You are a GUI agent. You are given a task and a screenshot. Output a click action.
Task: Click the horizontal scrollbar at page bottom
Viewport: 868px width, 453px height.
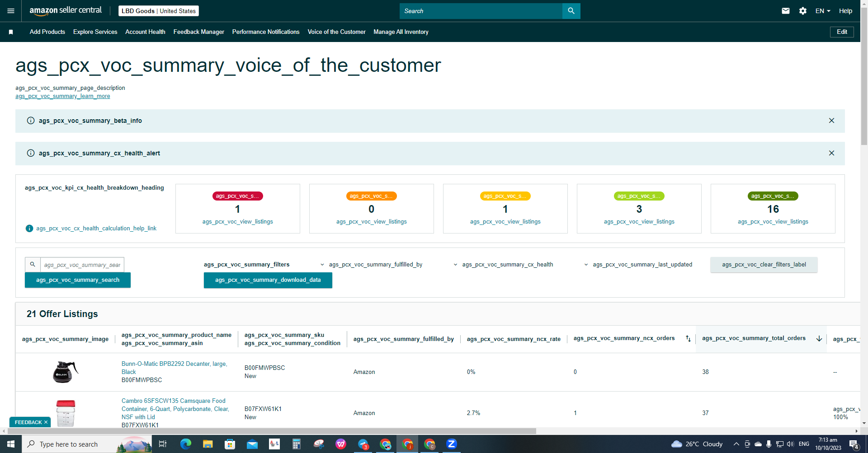tap(271, 431)
